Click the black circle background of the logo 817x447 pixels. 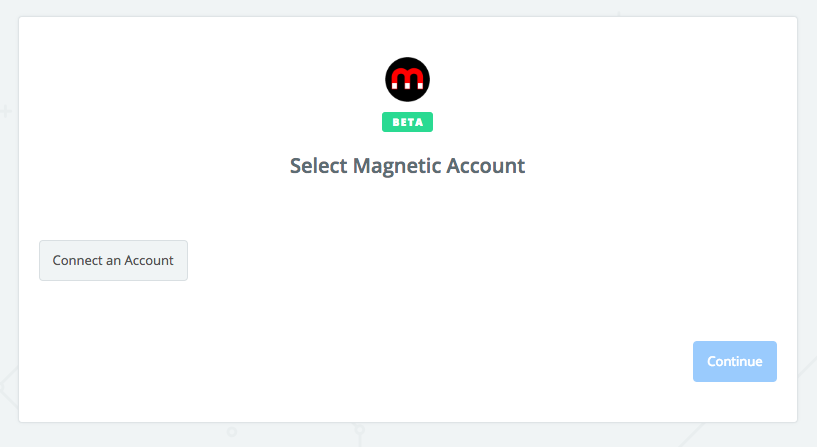coord(407,96)
